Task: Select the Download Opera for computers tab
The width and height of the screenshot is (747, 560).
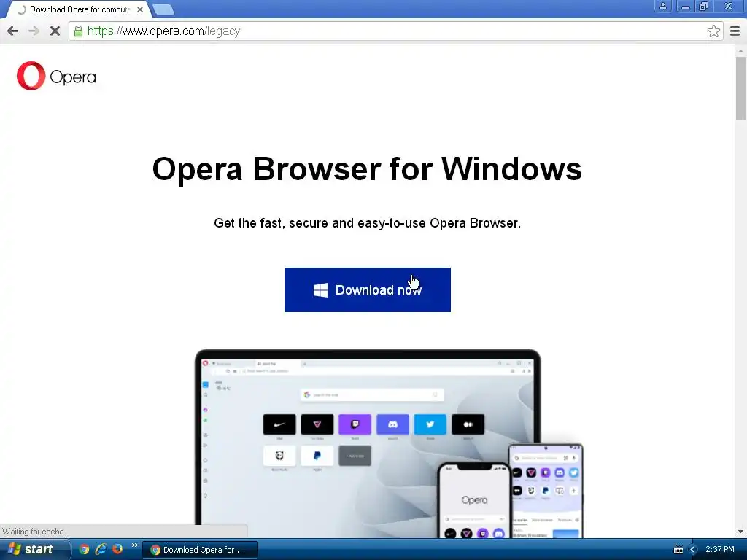Action: tap(79, 9)
